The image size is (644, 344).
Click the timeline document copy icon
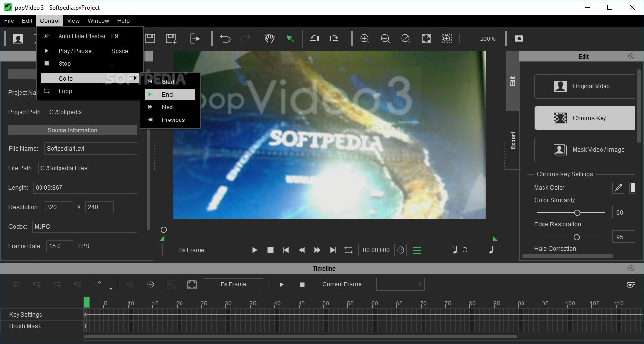click(98, 284)
